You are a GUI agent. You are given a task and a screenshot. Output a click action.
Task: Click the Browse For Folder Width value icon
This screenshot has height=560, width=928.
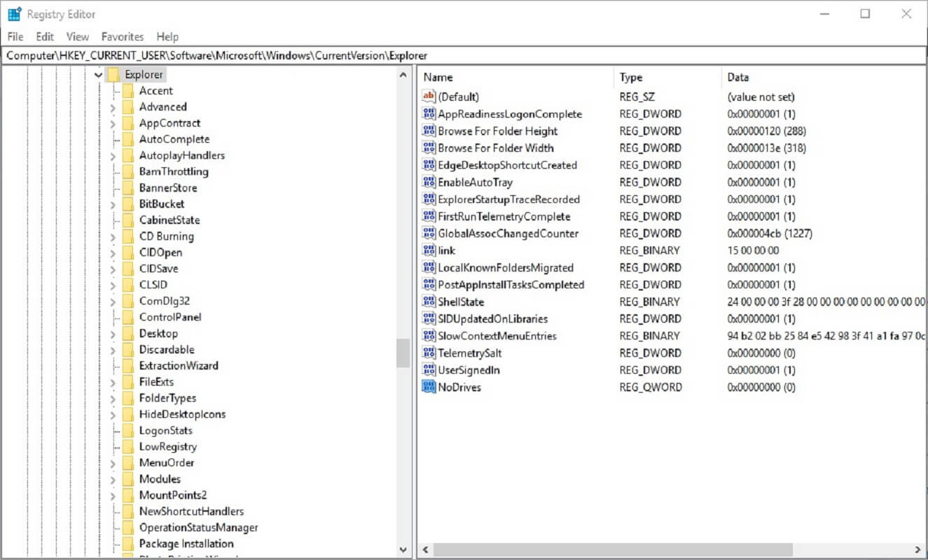(429, 148)
